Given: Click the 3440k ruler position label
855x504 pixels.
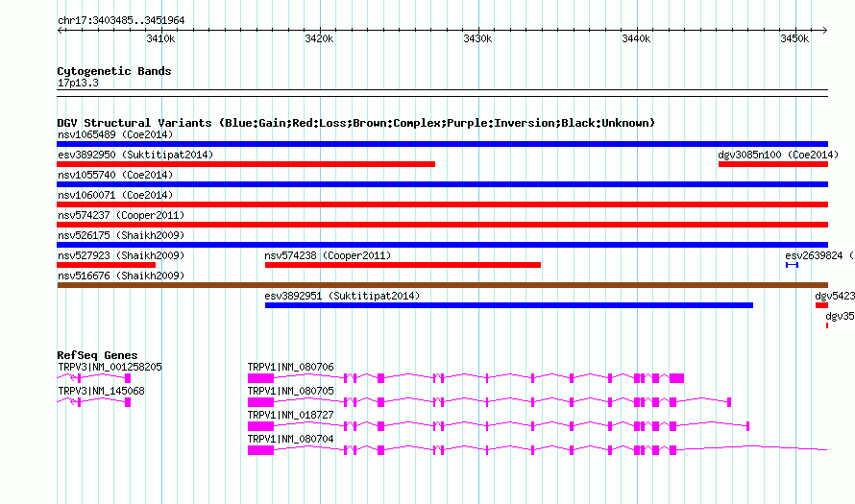Looking at the screenshot, I should (636, 39).
